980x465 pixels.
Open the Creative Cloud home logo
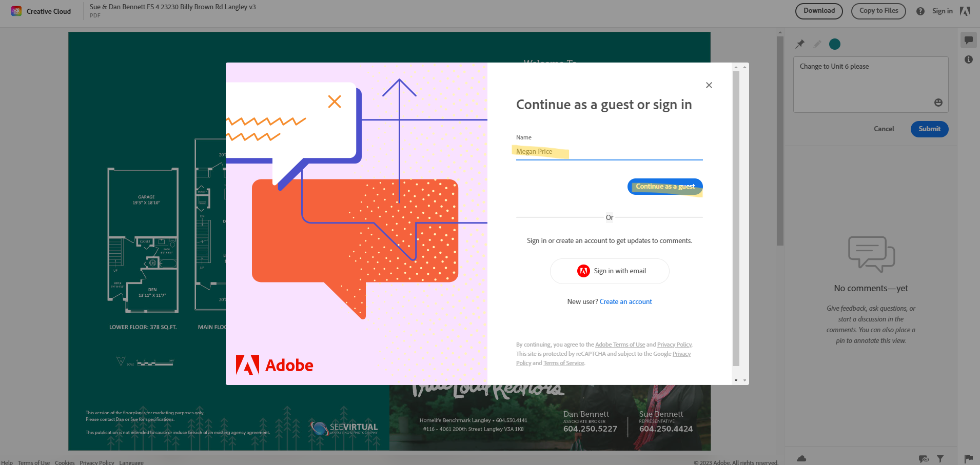pyautogui.click(x=16, y=11)
